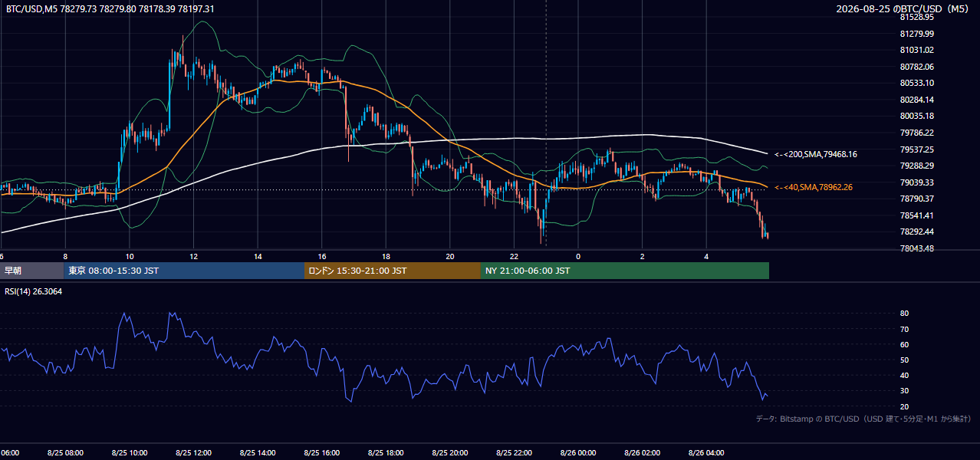Click RSI scale level 40
This screenshot has width=980, height=460.
(904, 375)
